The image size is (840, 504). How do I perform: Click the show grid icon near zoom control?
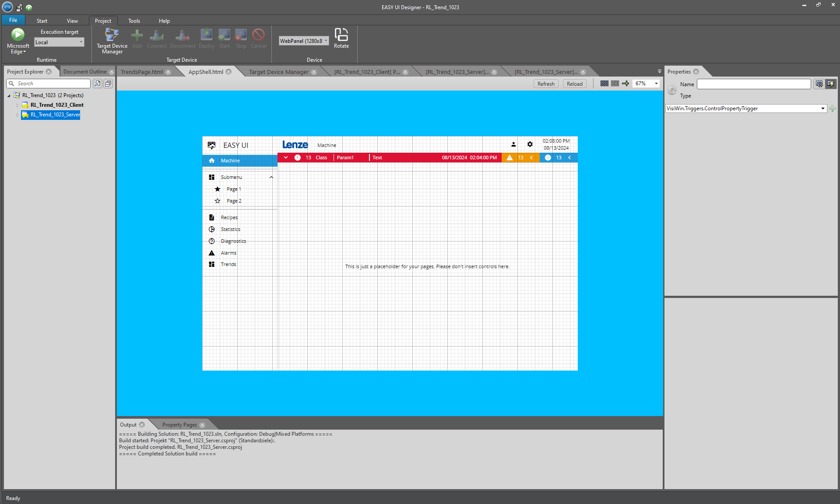604,84
